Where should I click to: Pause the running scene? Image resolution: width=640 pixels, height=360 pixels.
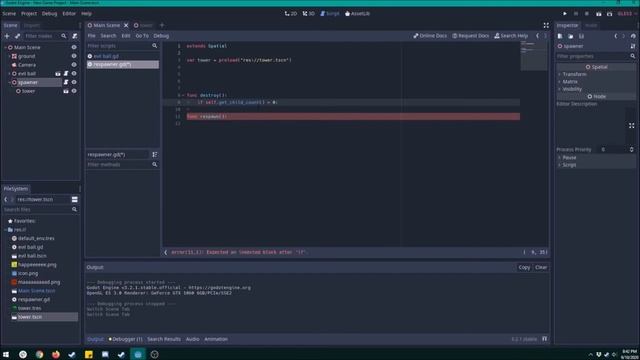(576, 13)
